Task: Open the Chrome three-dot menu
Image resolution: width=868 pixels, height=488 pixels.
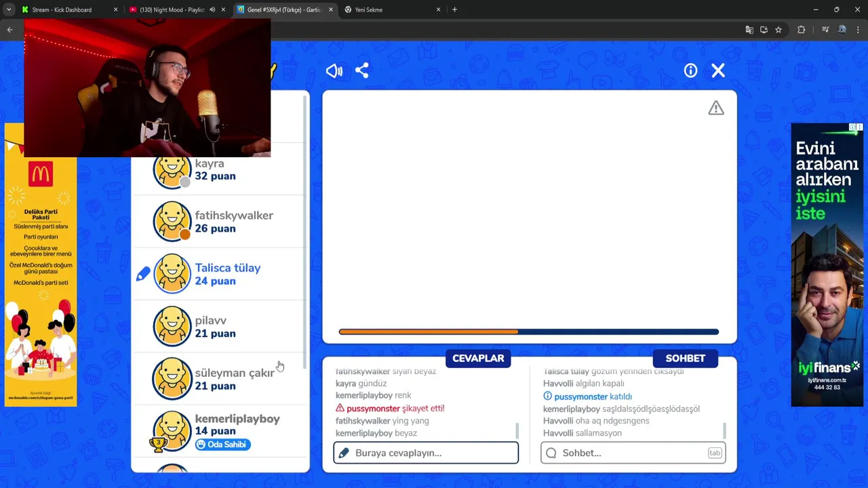Action: pos(859,30)
